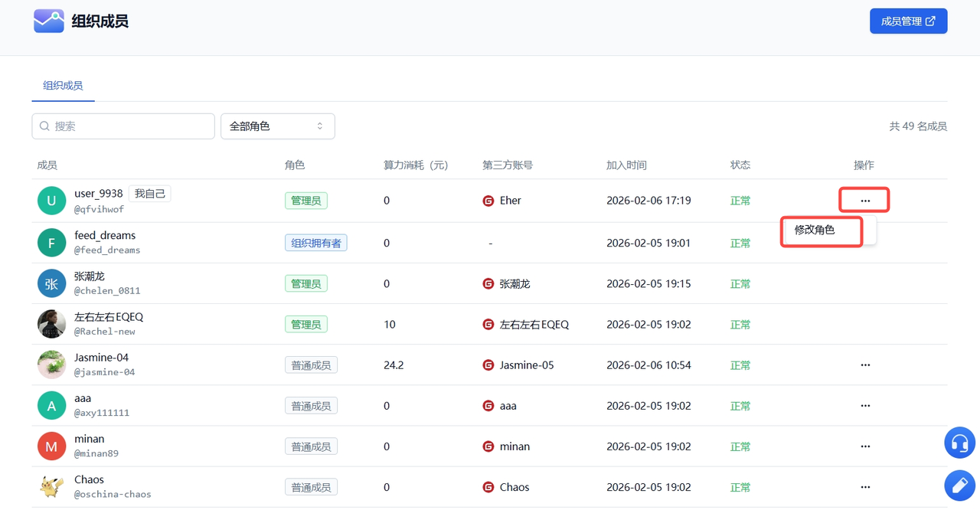The width and height of the screenshot is (980, 510).
Task: Click the 普通成员 tag in minan row
Action: tap(311, 446)
